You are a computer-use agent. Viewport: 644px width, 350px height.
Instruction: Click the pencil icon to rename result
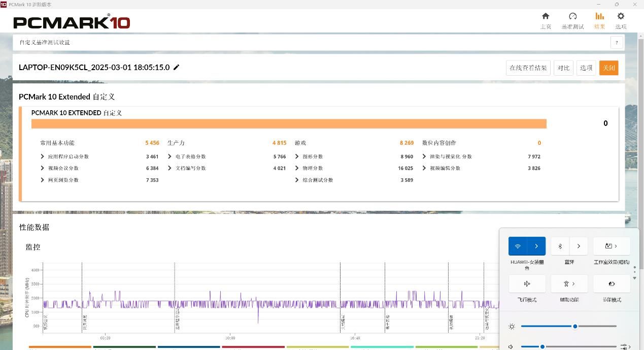point(177,67)
